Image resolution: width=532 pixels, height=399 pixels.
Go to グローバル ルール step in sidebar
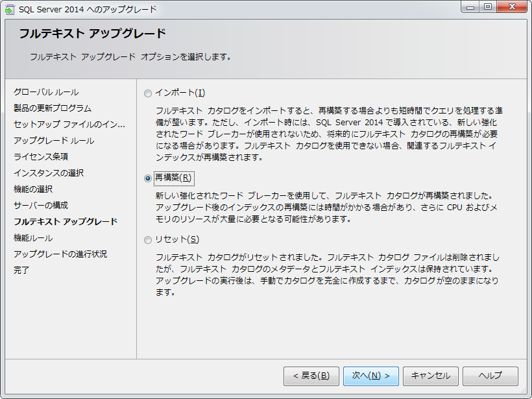click(x=46, y=92)
